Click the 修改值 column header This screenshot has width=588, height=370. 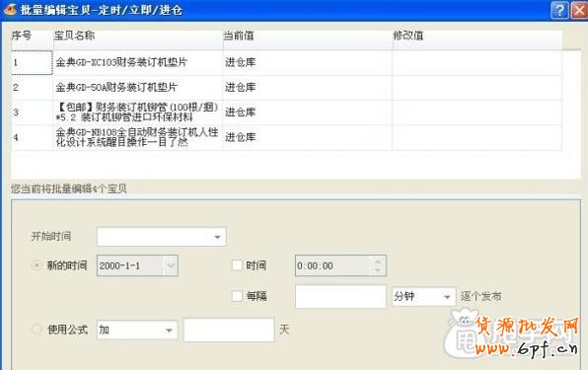(477, 39)
